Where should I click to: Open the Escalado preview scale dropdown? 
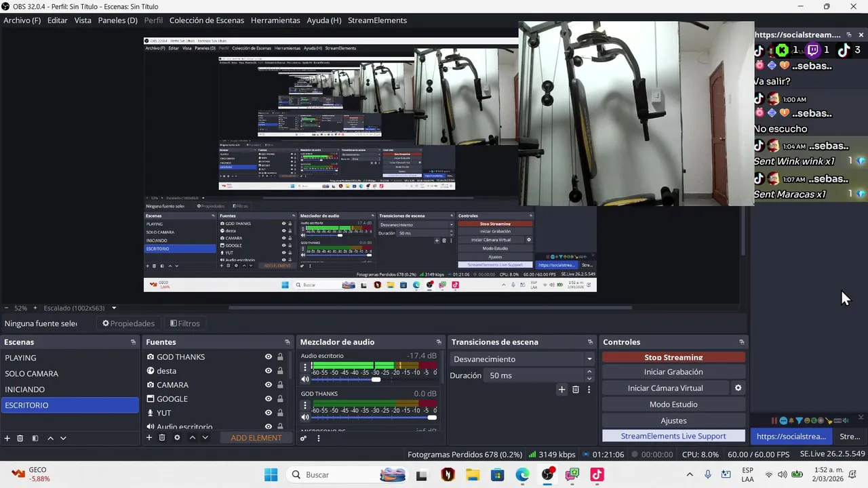(79, 308)
